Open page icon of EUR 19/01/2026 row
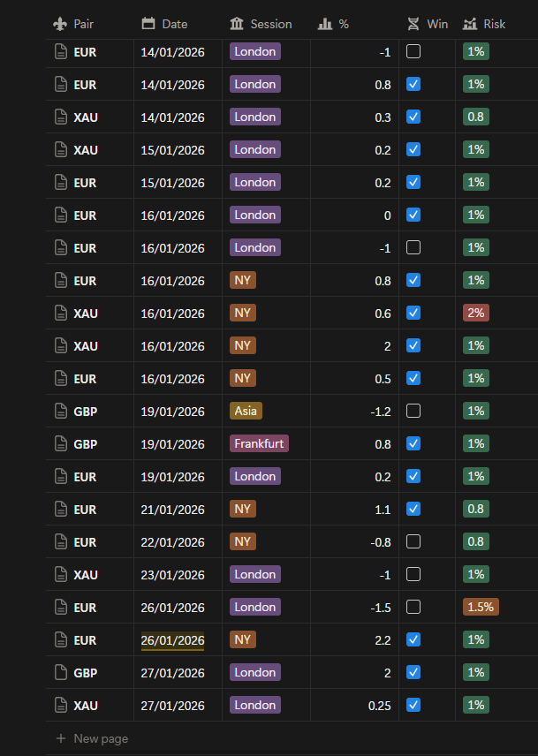The height and width of the screenshot is (756, 538). pyautogui.click(x=61, y=476)
